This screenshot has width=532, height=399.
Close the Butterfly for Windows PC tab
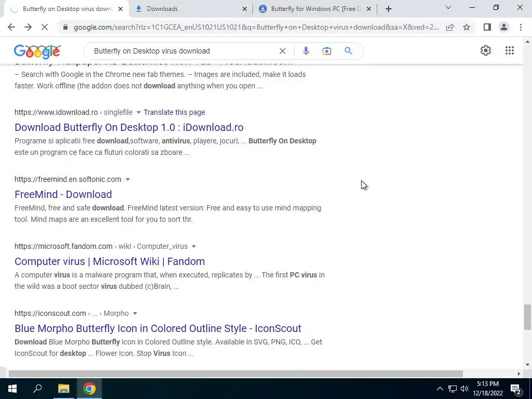click(x=369, y=9)
